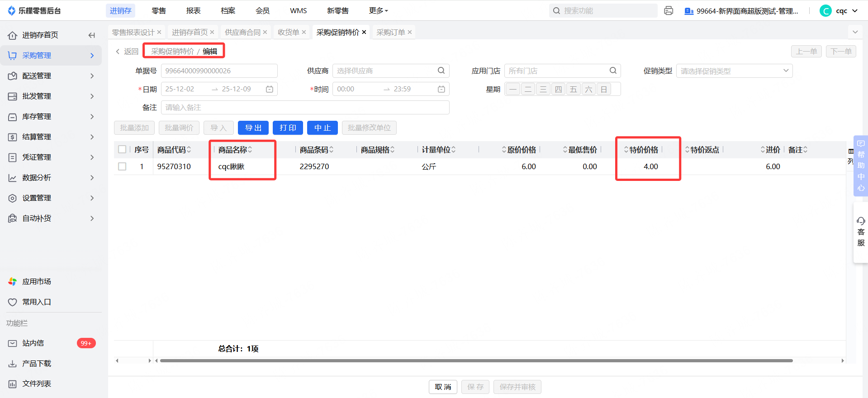The image size is (868, 398).
Task: Click the frozen-column scroll left arrow
Action: (x=117, y=360)
